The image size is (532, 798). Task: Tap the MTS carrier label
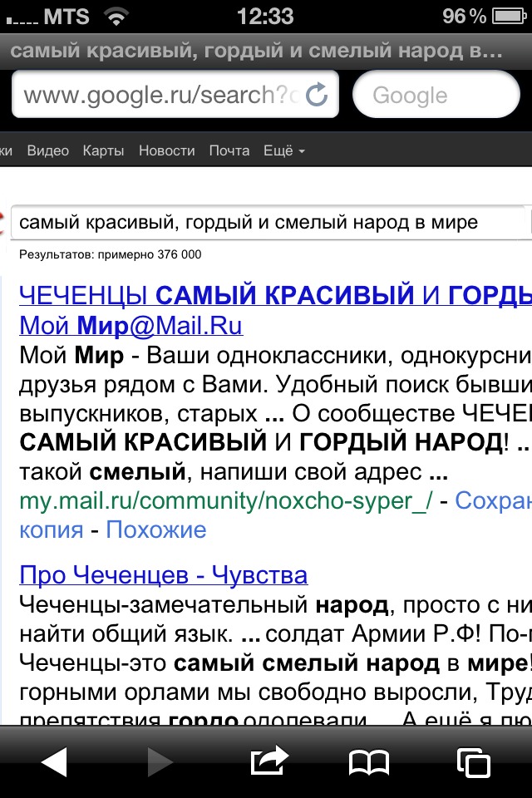(66, 17)
